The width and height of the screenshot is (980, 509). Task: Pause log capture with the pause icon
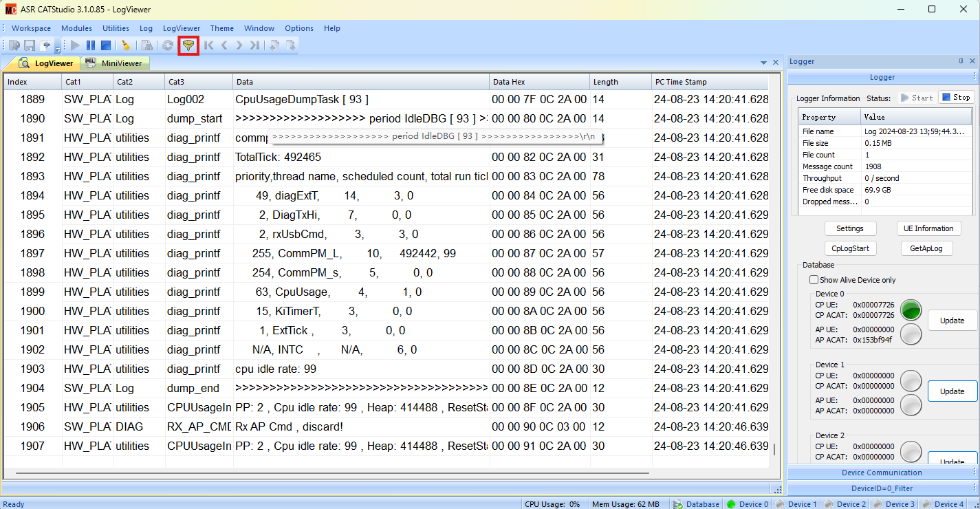tap(91, 45)
